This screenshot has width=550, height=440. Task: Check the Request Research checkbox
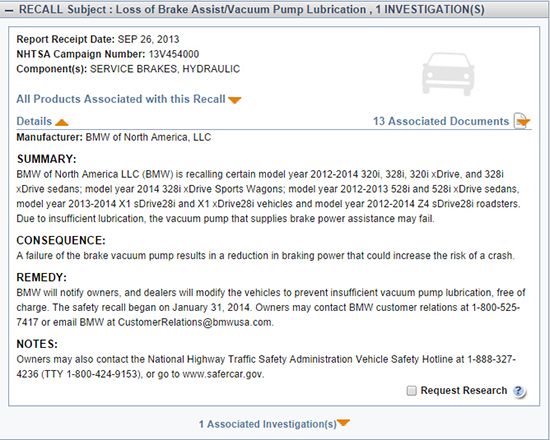coord(411,391)
